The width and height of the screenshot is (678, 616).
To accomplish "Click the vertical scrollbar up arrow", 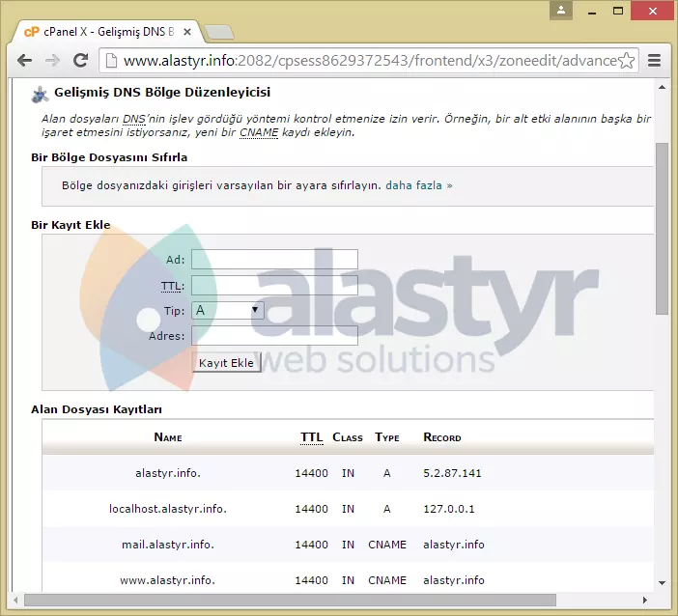I will [x=662, y=87].
